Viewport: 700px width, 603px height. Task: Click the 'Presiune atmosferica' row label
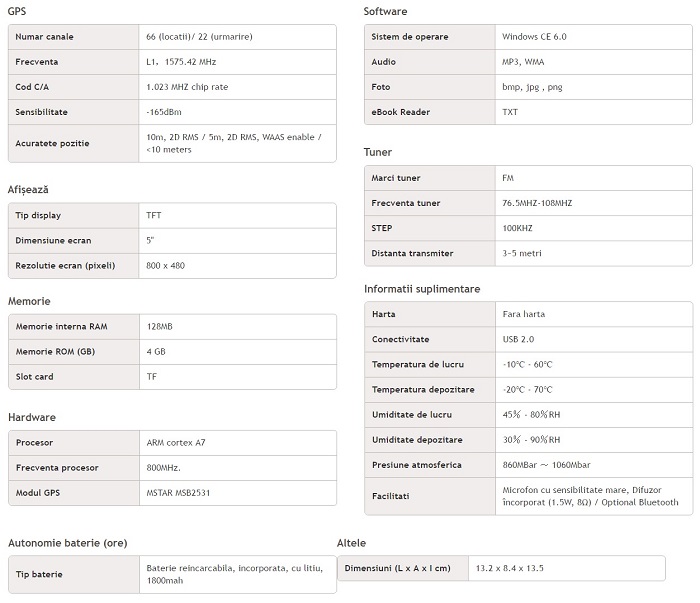click(x=418, y=465)
